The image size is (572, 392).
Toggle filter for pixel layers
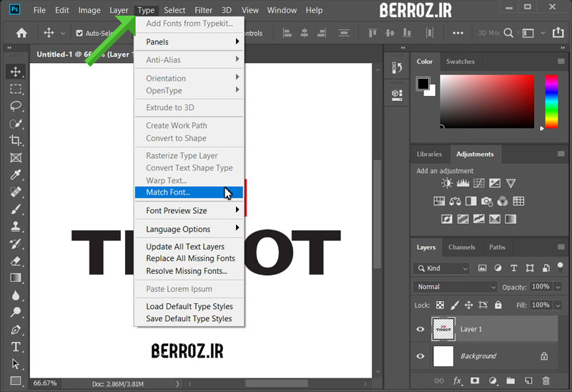pyautogui.click(x=482, y=268)
